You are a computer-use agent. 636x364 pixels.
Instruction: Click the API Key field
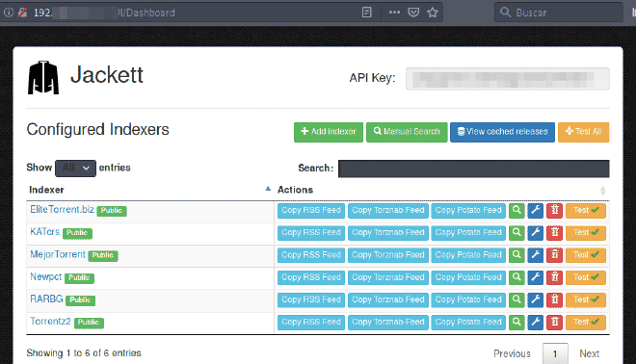pos(508,79)
